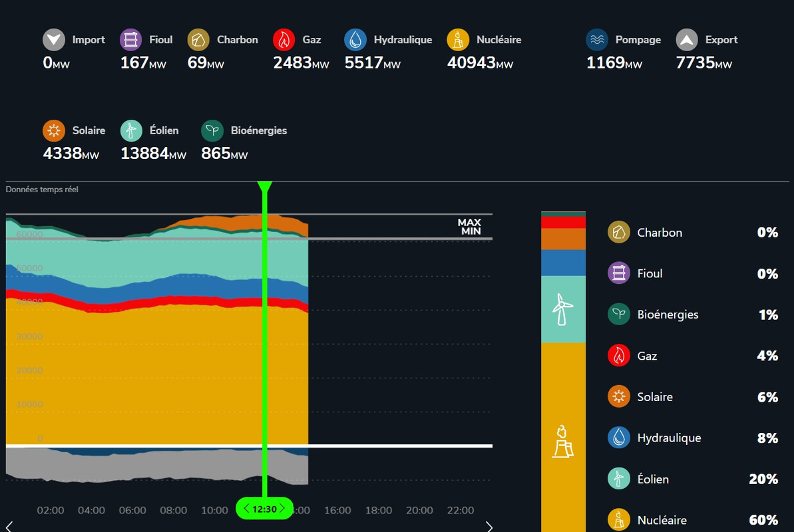Click the 02:00 time axis label
Screen dimensions: 794x532
(x=51, y=510)
